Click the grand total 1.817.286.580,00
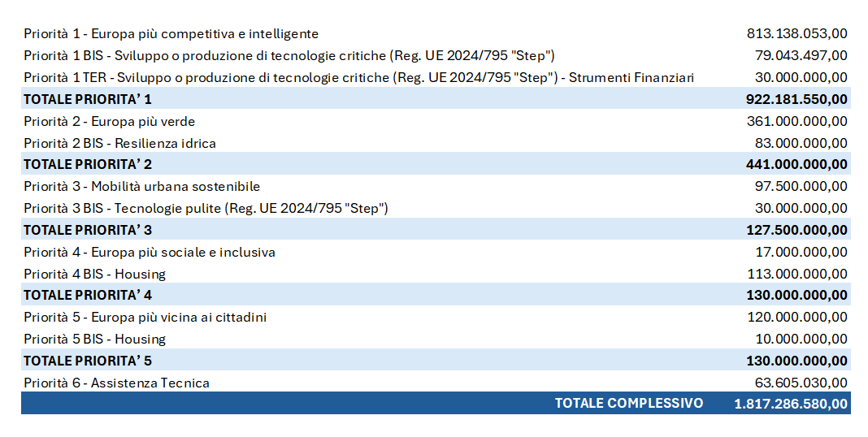Screen dimensions: 868x437 click(x=791, y=404)
